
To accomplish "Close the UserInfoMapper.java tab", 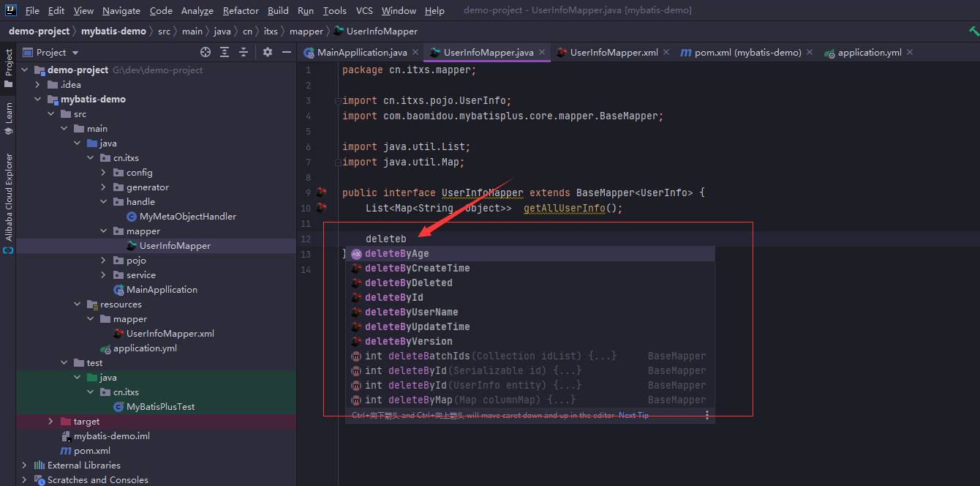I will click(x=542, y=52).
